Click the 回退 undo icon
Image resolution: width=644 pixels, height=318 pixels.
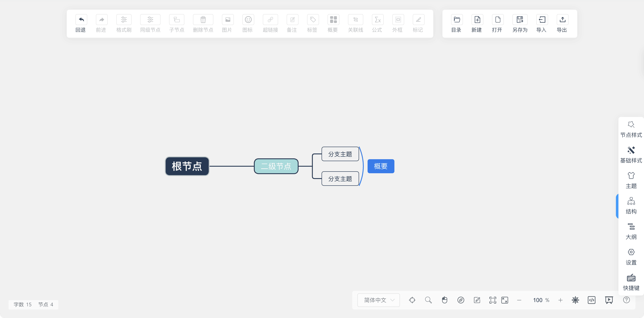pyautogui.click(x=81, y=20)
